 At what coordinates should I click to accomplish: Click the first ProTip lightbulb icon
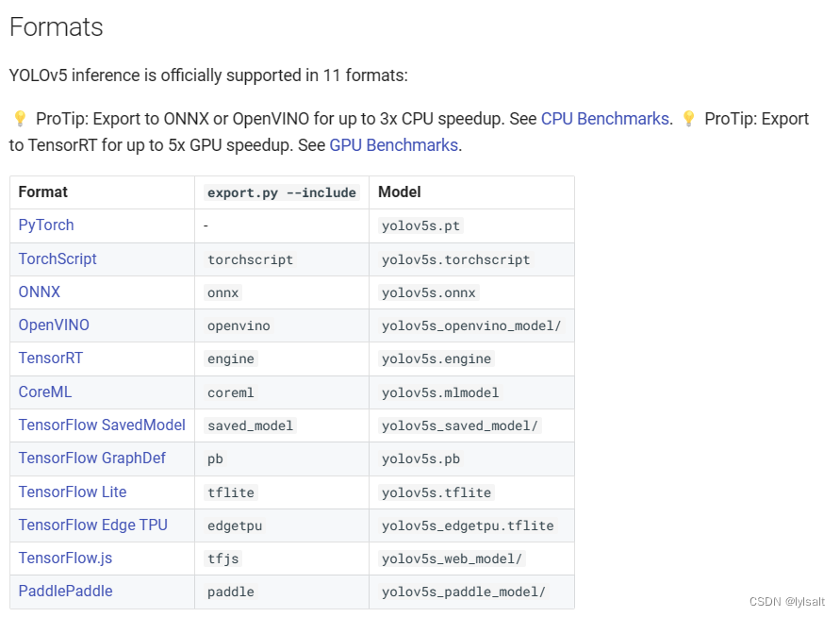(x=20, y=119)
